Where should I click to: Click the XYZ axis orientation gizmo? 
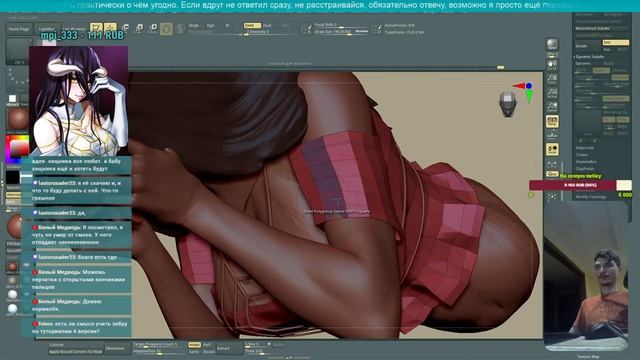(524, 91)
